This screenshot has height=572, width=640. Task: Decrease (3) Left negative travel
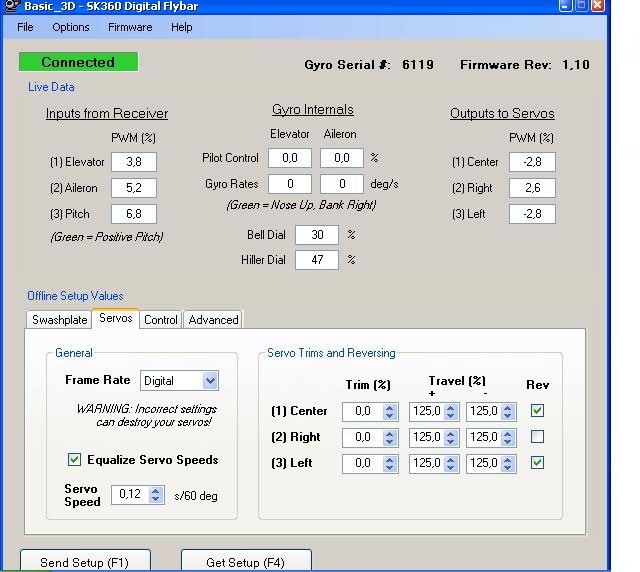(x=508, y=467)
